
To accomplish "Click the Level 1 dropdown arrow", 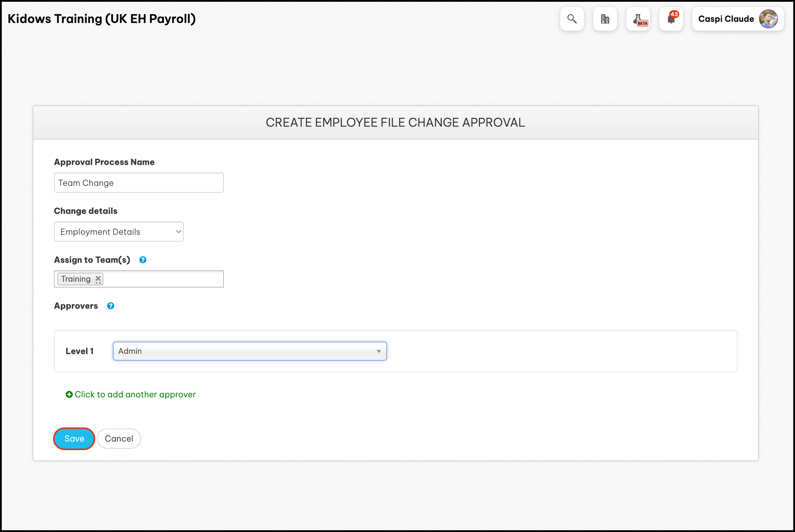I will tap(379, 351).
